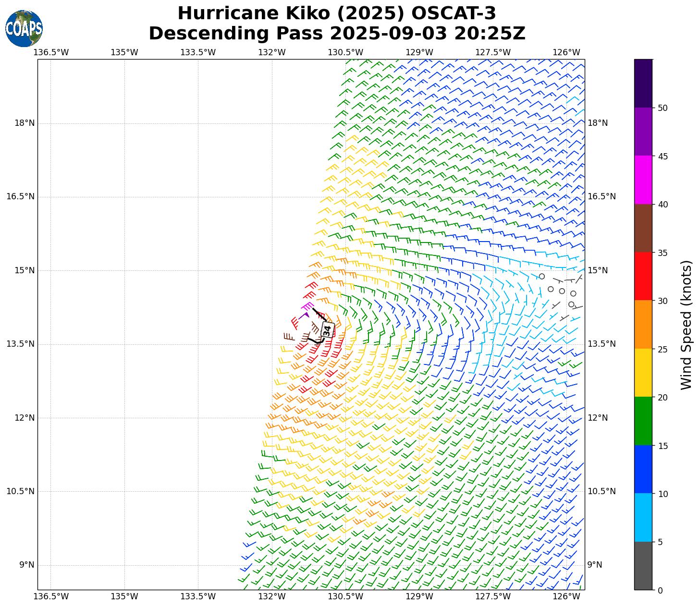700x607 pixels.
Task: Click the magenta wind barb near storm center
Action: pyautogui.click(x=307, y=305)
